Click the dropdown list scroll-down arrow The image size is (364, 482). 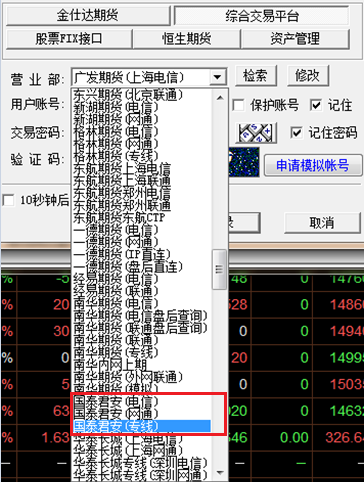click(x=220, y=472)
